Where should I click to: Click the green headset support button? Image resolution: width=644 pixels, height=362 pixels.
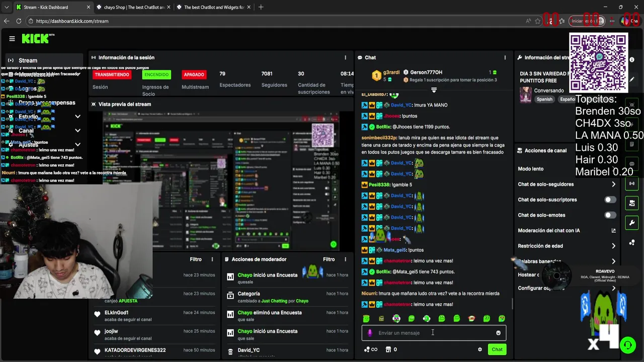(627, 345)
